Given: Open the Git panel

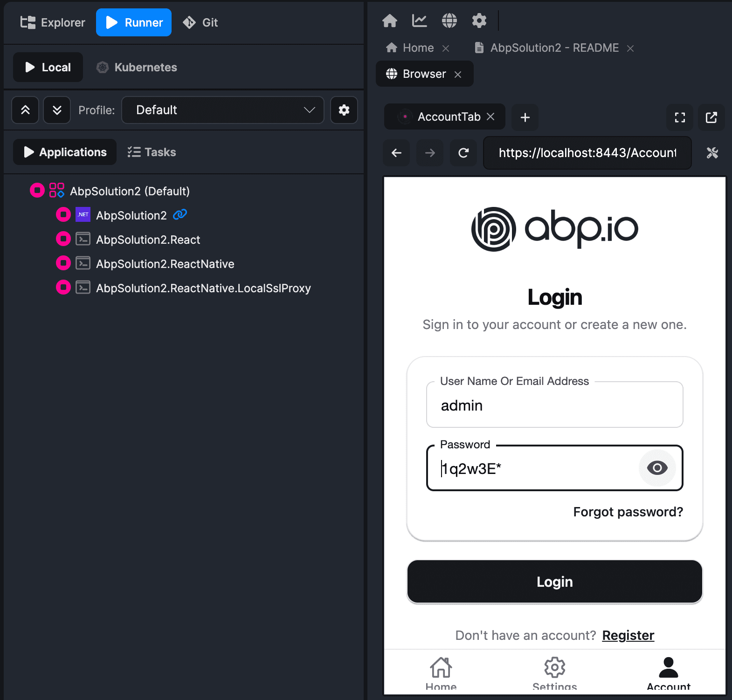Looking at the screenshot, I should [200, 22].
